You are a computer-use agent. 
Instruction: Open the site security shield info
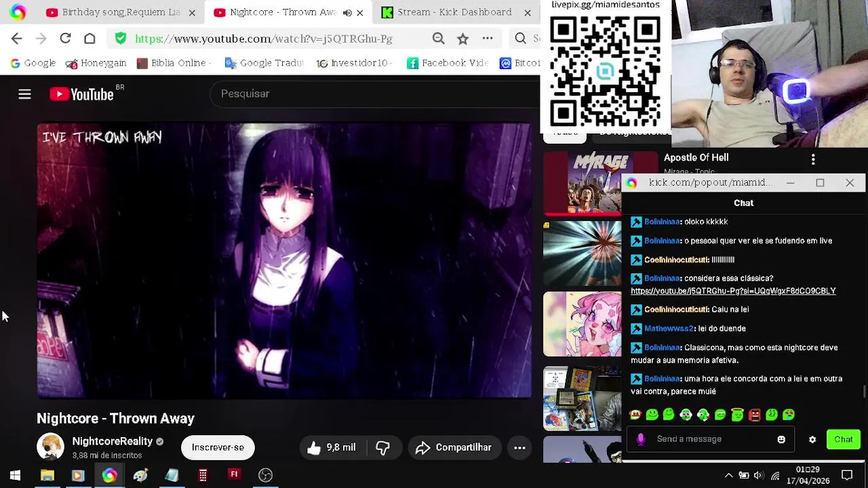(x=121, y=39)
